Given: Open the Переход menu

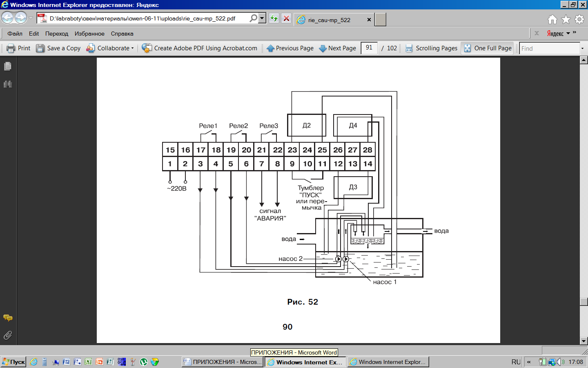Looking at the screenshot, I should click(57, 34).
